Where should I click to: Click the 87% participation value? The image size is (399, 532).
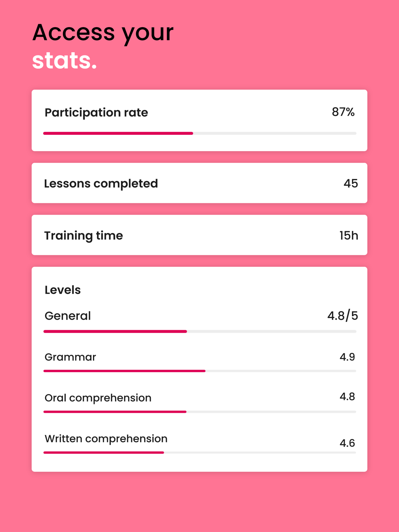coord(343,112)
